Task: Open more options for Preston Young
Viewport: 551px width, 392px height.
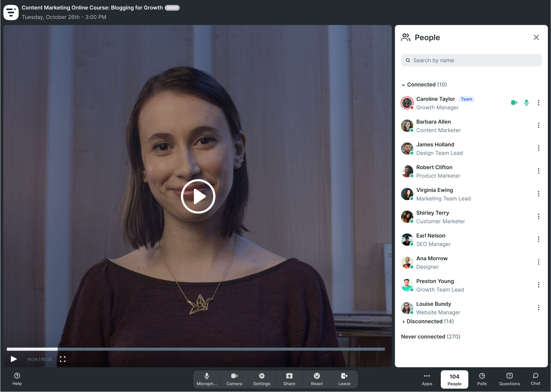Action: [538, 285]
